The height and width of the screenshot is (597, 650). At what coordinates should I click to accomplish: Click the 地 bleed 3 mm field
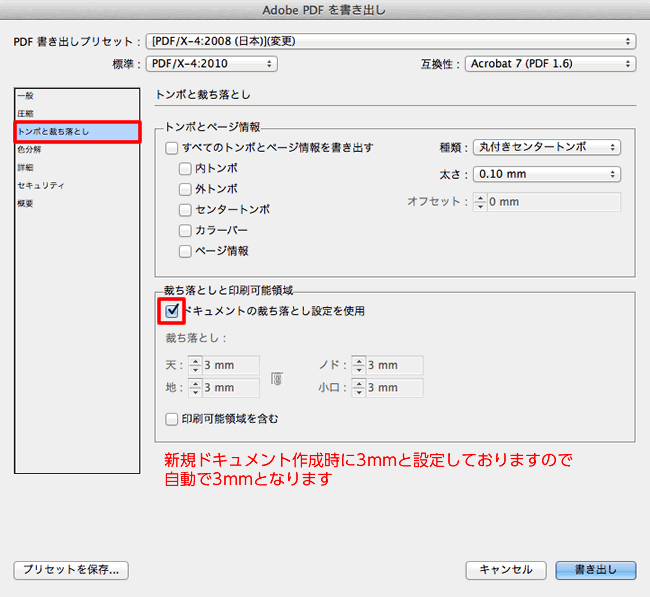click(231, 388)
